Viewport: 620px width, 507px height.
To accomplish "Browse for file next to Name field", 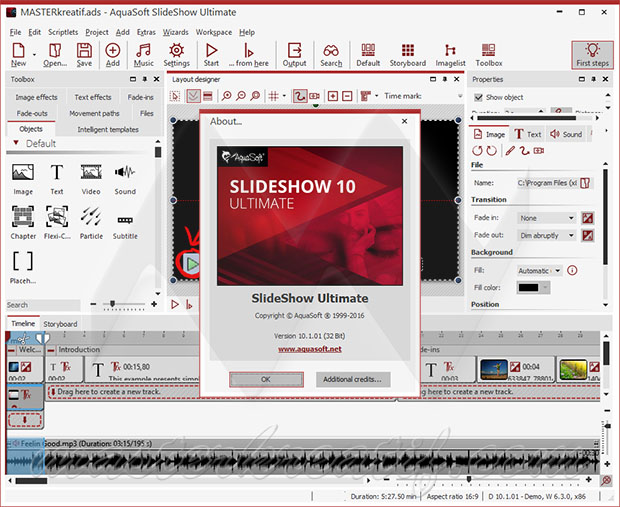I will click(586, 183).
